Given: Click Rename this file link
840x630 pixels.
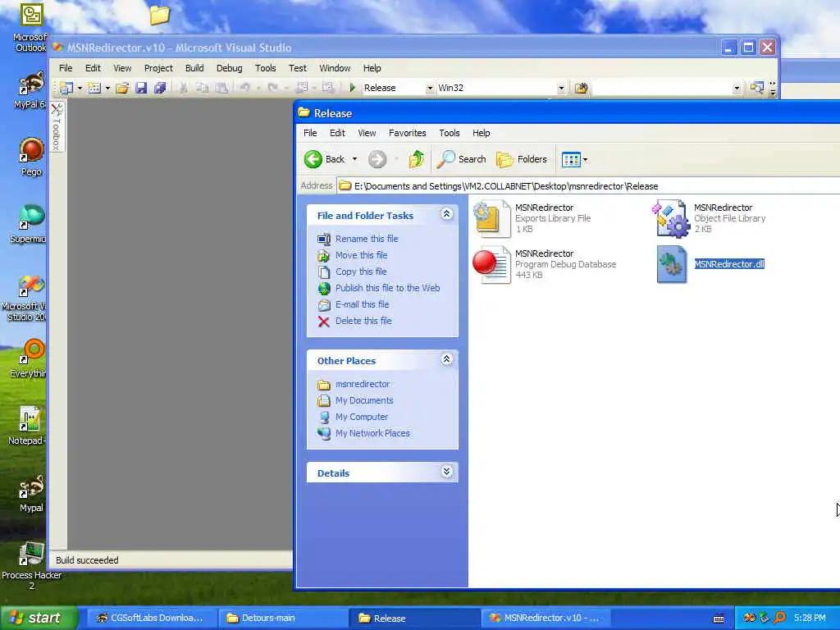Looking at the screenshot, I should tap(367, 239).
